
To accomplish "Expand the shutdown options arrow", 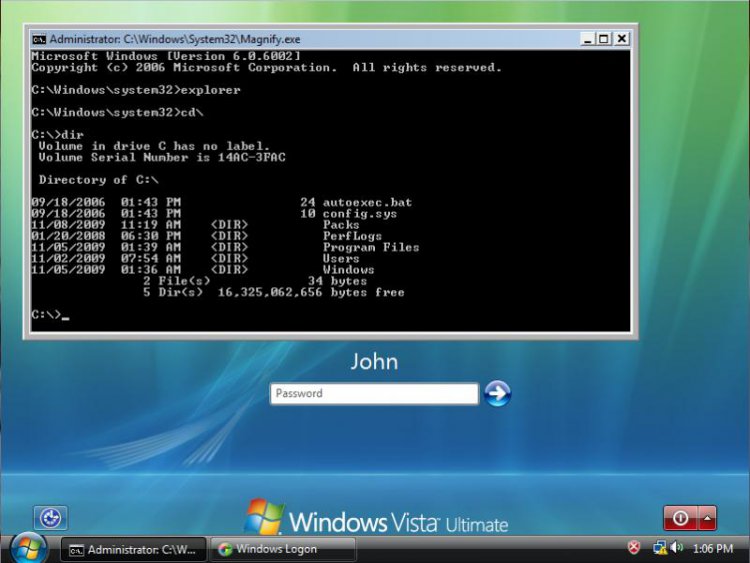I will coord(707,518).
